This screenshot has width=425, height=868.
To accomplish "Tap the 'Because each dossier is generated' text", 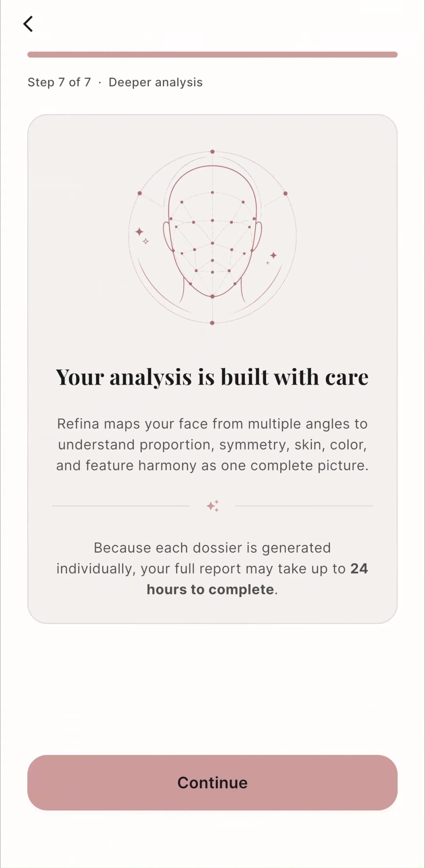I will (x=212, y=548).
